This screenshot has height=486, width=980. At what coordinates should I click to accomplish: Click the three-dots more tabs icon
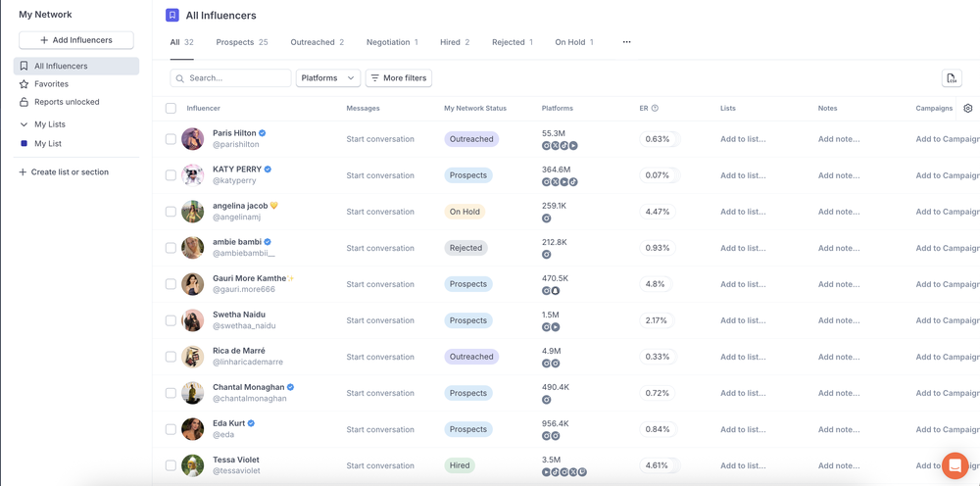coord(626,42)
